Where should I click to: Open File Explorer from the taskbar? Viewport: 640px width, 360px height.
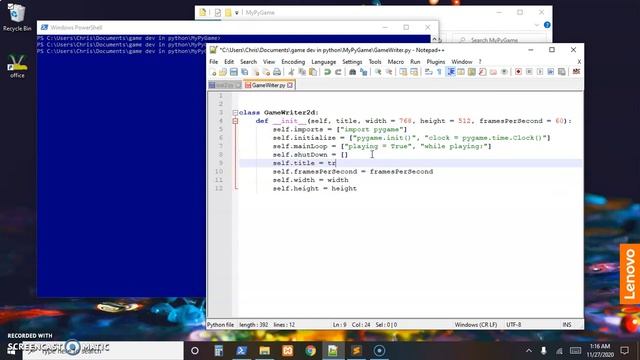click(264, 351)
